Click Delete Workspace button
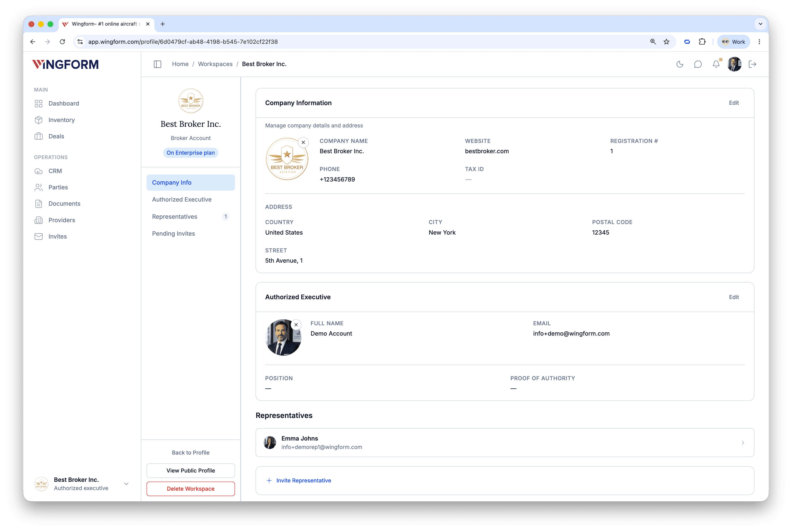The height and width of the screenshot is (532, 792). tap(191, 489)
